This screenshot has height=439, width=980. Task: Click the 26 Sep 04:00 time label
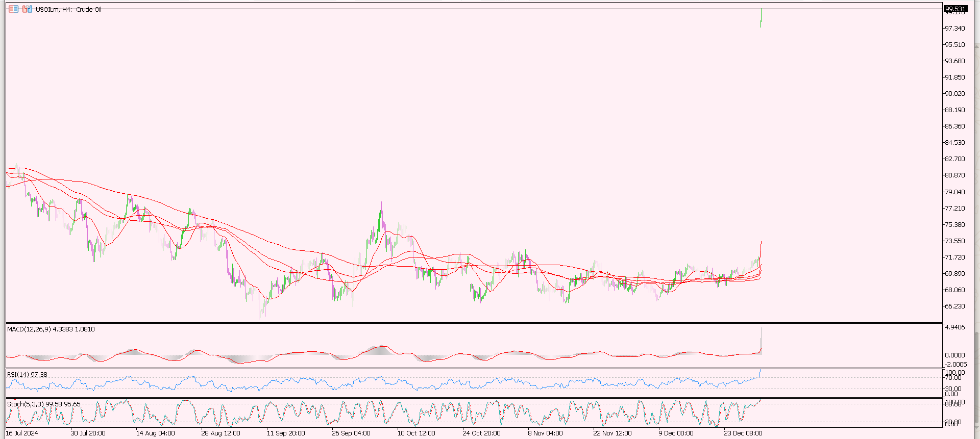(351, 433)
